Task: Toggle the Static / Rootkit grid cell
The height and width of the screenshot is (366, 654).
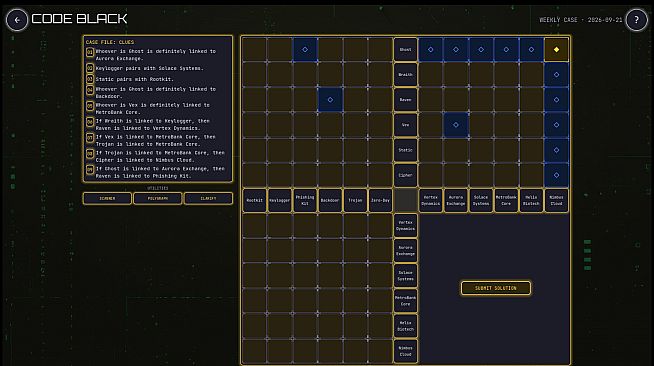Action: click(254, 150)
